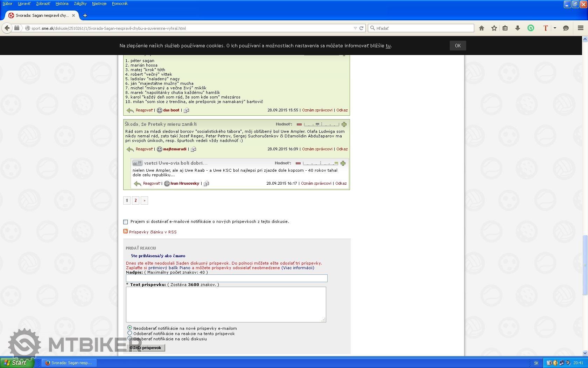588x368 pixels.
Task: Select 'Odoberať notifikácie na celú diskusiu' radio
Action: pyautogui.click(x=130, y=338)
